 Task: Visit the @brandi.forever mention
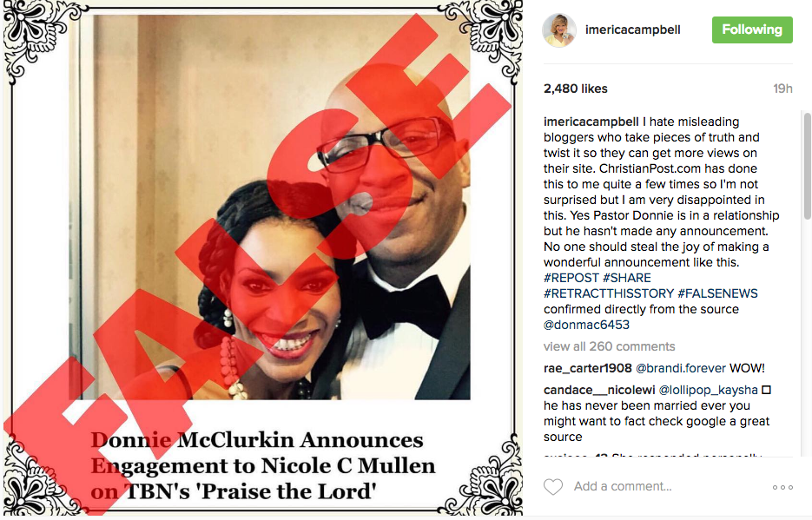[x=681, y=368]
